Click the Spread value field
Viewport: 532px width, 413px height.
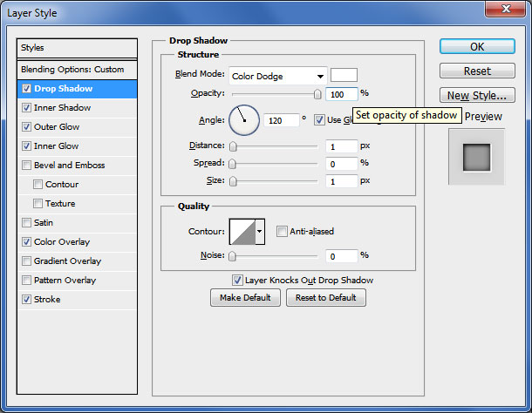tap(342, 164)
